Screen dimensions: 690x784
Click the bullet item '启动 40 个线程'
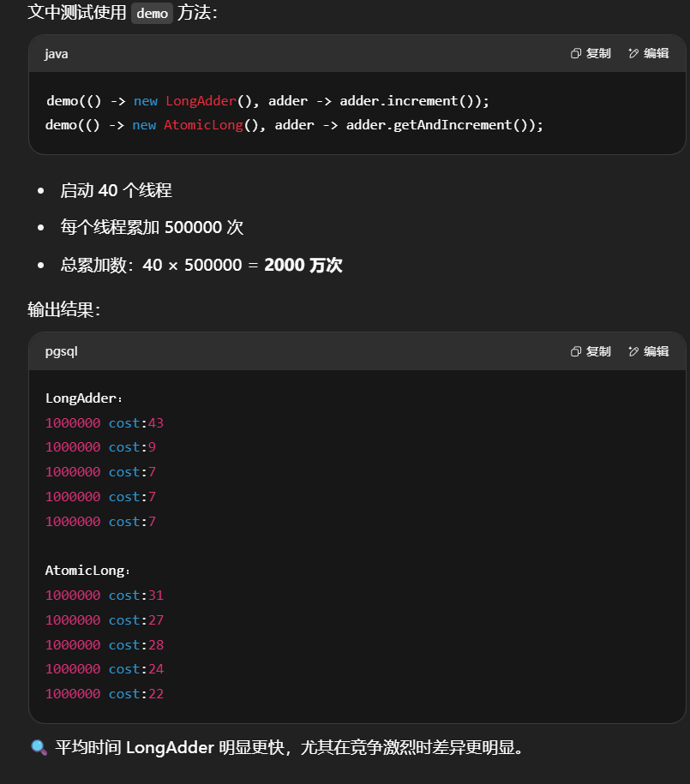pos(116,190)
